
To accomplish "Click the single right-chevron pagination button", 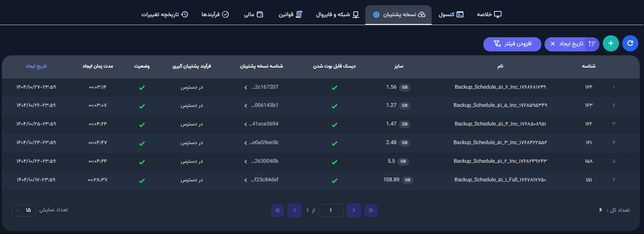I will [x=354, y=210].
